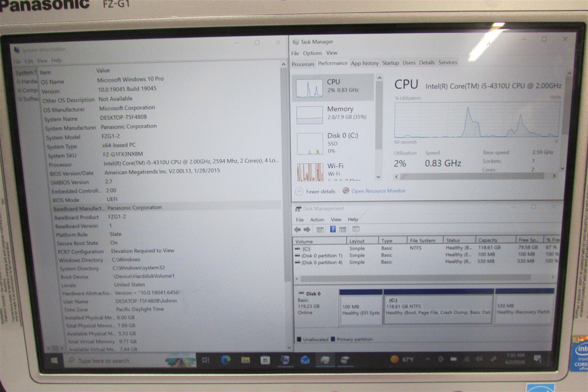Select BaseBoard Manufacturer row in System Information
The height and width of the screenshot is (392, 588).
click(x=167, y=208)
